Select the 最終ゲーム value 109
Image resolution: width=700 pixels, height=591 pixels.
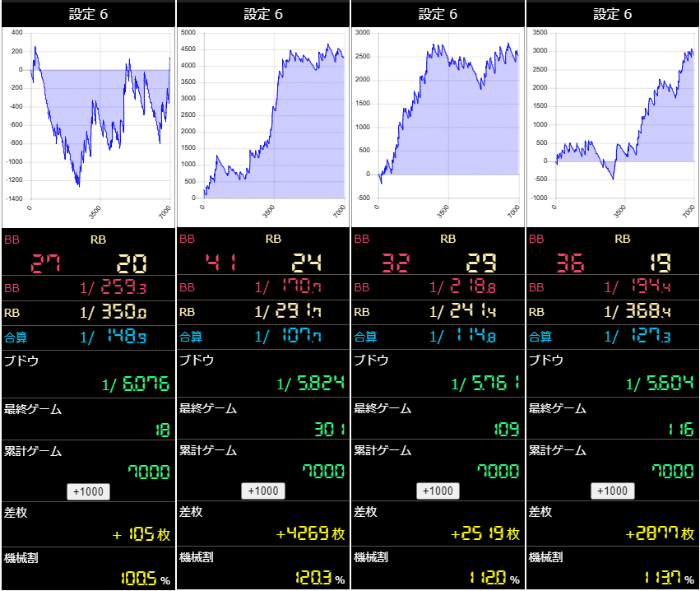pos(506,430)
